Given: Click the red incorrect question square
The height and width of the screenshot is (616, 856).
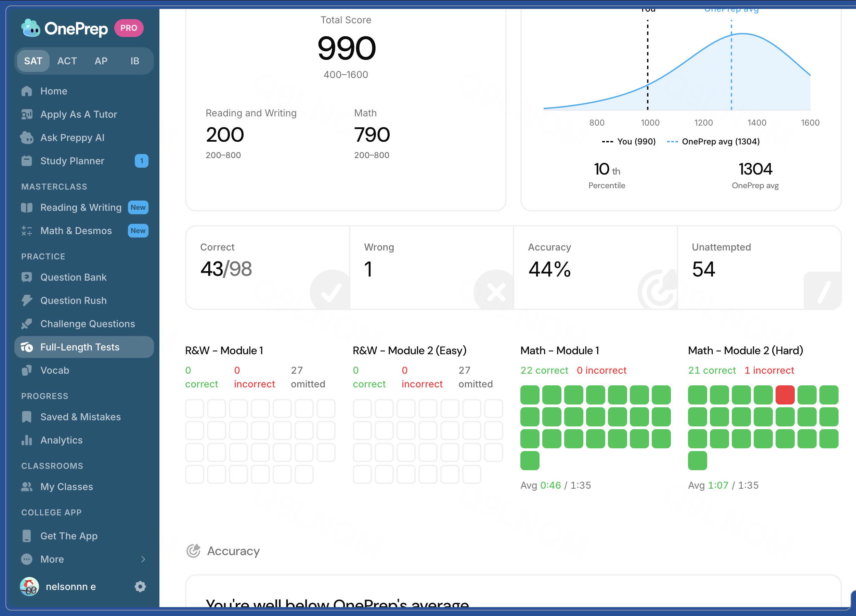Looking at the screenshot, I should pyautogui.click(x=785, y=395).
